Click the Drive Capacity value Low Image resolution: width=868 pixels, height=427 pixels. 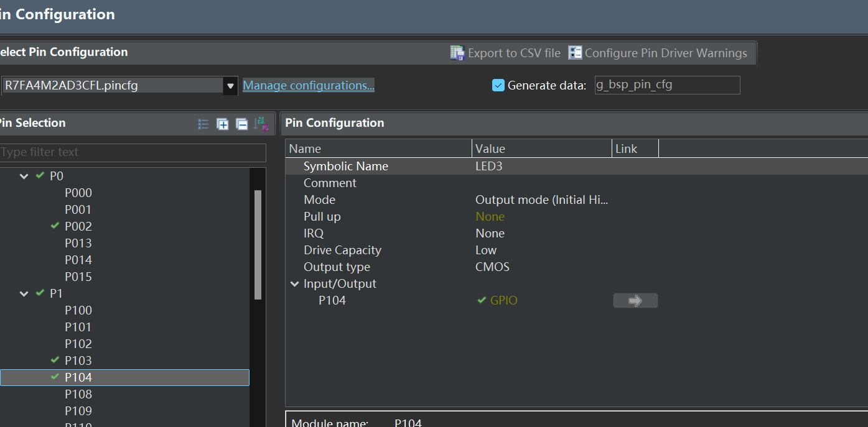[486, 250]
